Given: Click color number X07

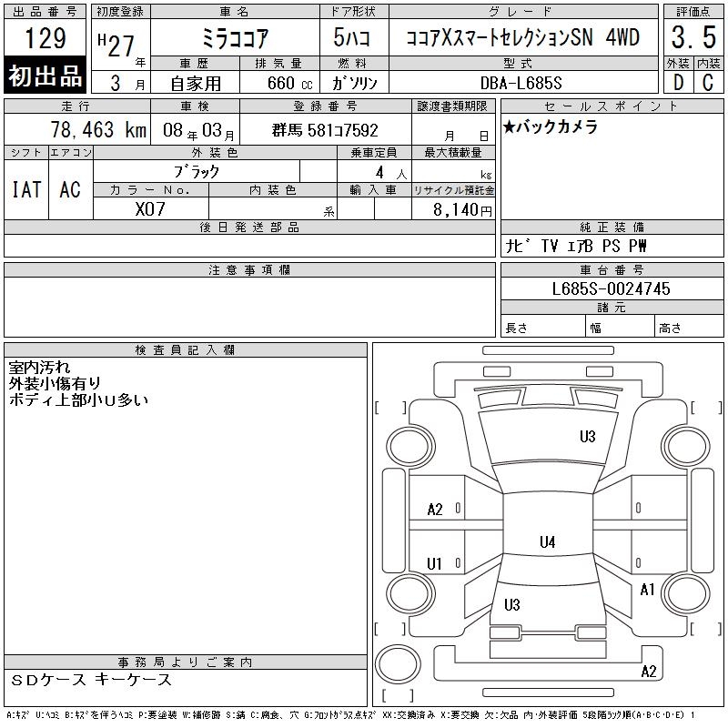Looking at the screenshot, I should click(x=150, y=209).
